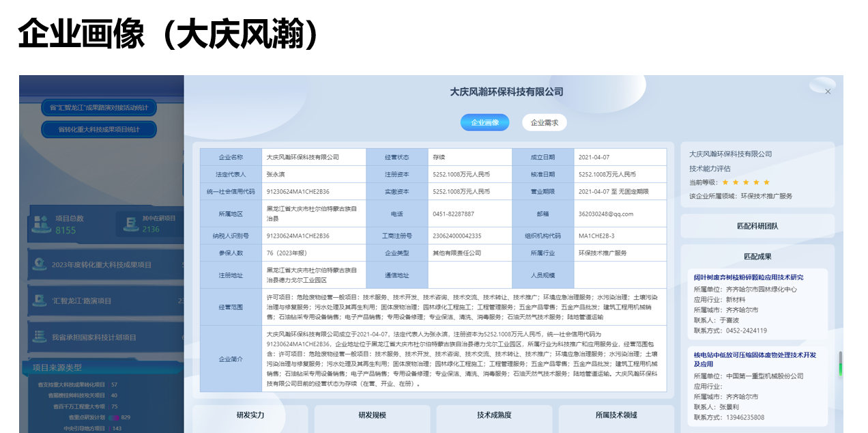Open the 研发规模 card
Screen dimensions: 868x433
pos(373,419)
